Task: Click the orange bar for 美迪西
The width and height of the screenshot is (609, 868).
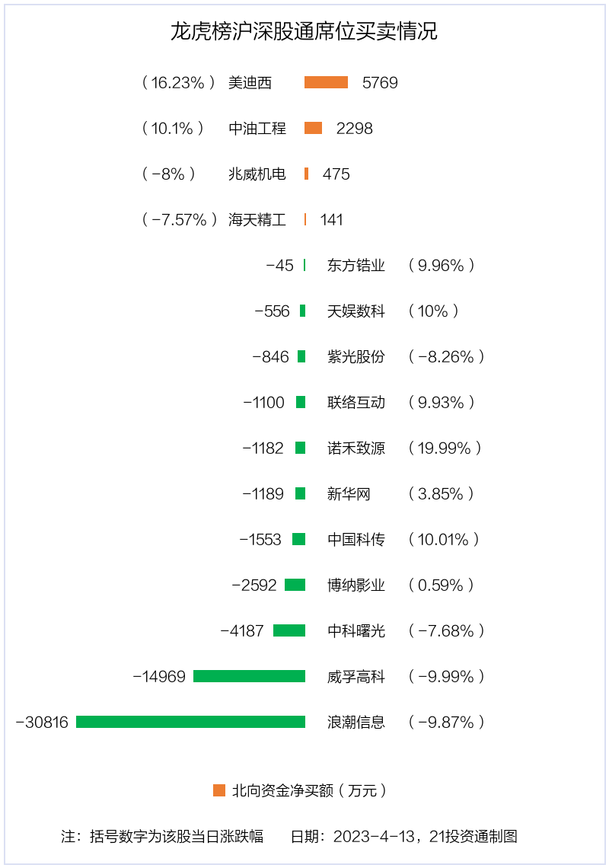Action: pos(326,82)
